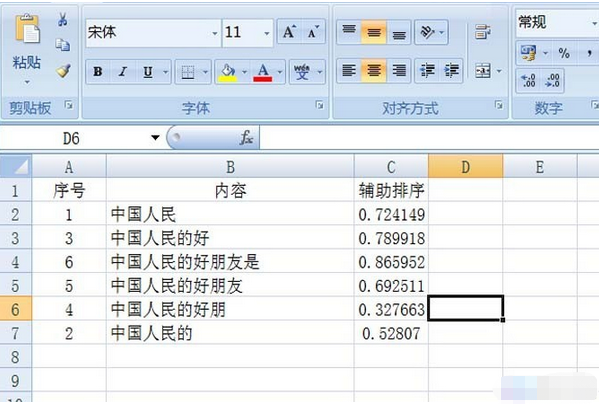Apply comma style
Viewport: 599px width, 404px height.
(x=589, y=53)
